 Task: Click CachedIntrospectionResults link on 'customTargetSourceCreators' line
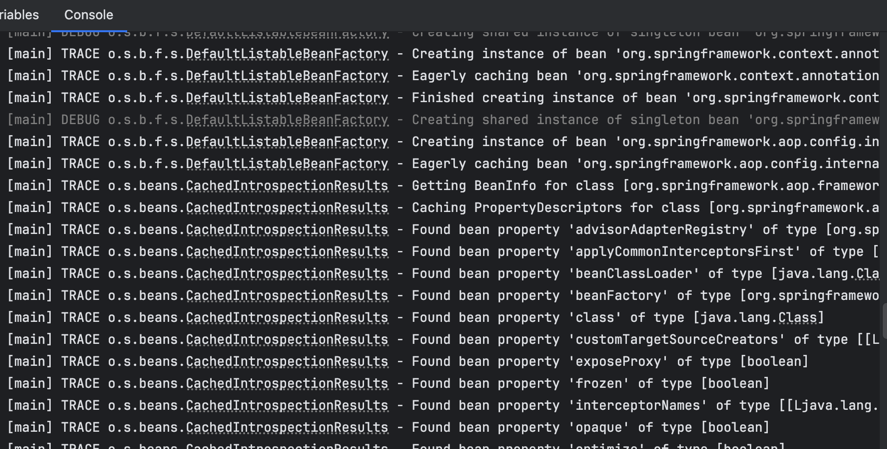(287, 340)
